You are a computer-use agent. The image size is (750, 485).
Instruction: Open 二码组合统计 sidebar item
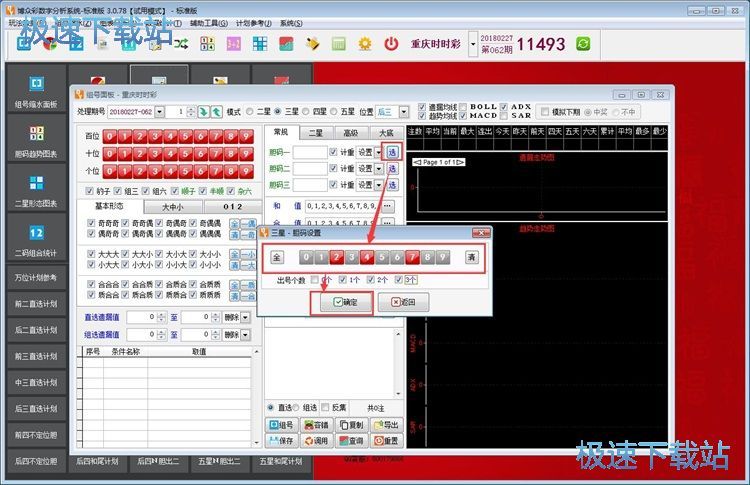point(36,238)
